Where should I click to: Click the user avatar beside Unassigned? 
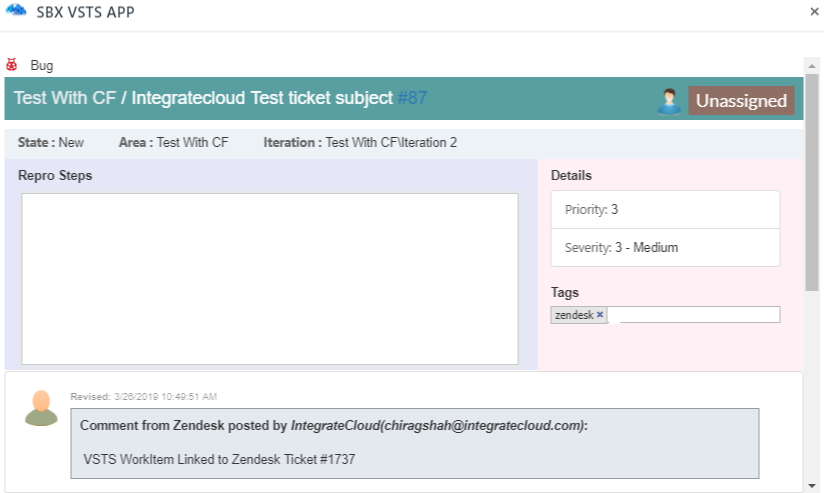click(x=669, y=101)
